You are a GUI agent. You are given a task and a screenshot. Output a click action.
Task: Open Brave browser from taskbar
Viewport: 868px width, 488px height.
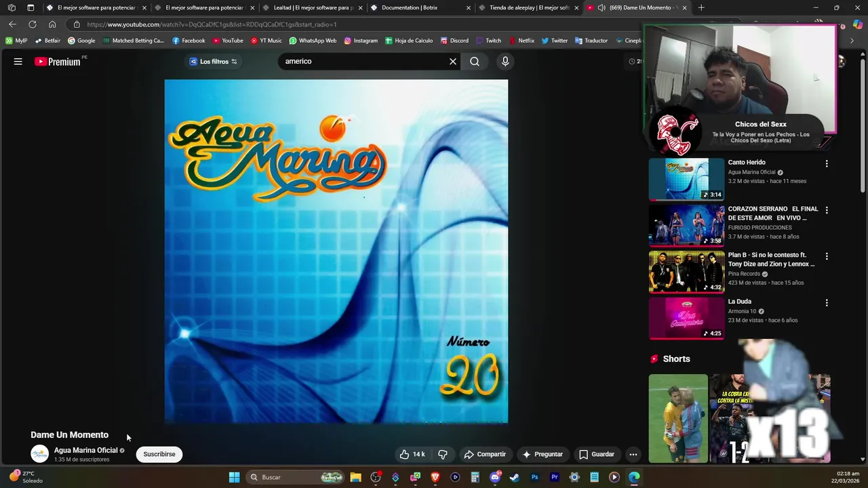click(x=435, y=477)
